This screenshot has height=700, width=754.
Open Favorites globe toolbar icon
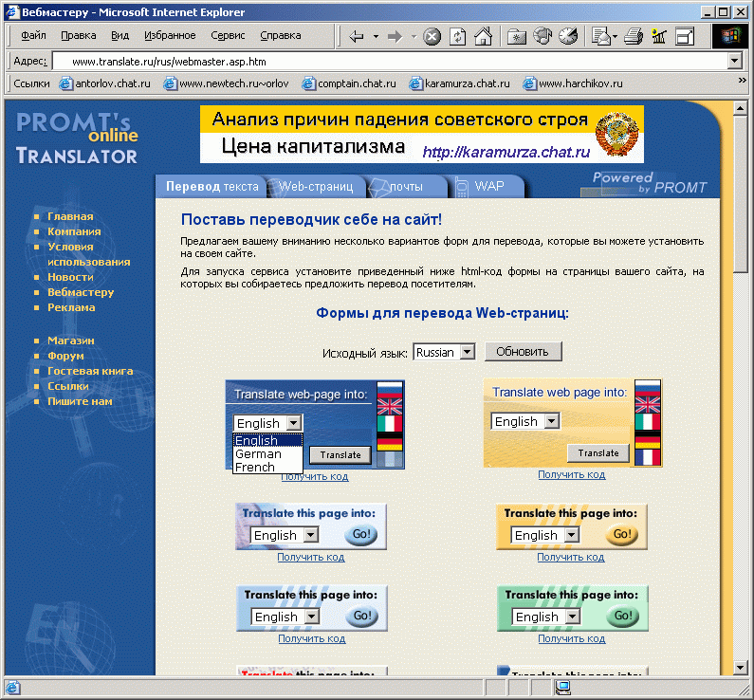543,37
